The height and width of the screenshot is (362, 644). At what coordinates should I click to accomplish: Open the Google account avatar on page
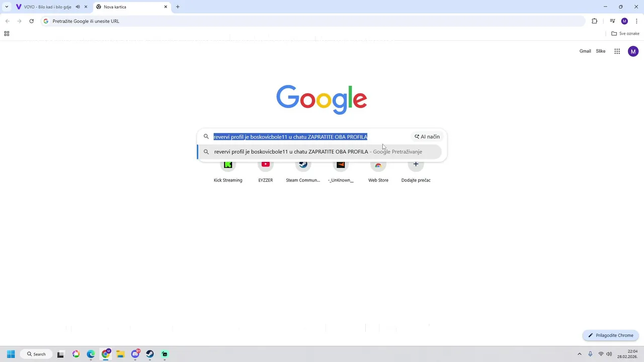(x=633, y=51)
